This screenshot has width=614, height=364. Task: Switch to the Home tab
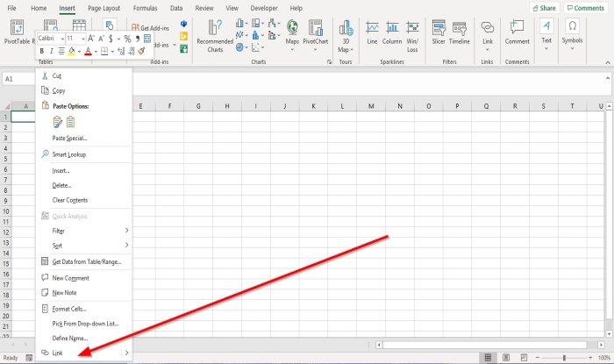tap(39, 8)
